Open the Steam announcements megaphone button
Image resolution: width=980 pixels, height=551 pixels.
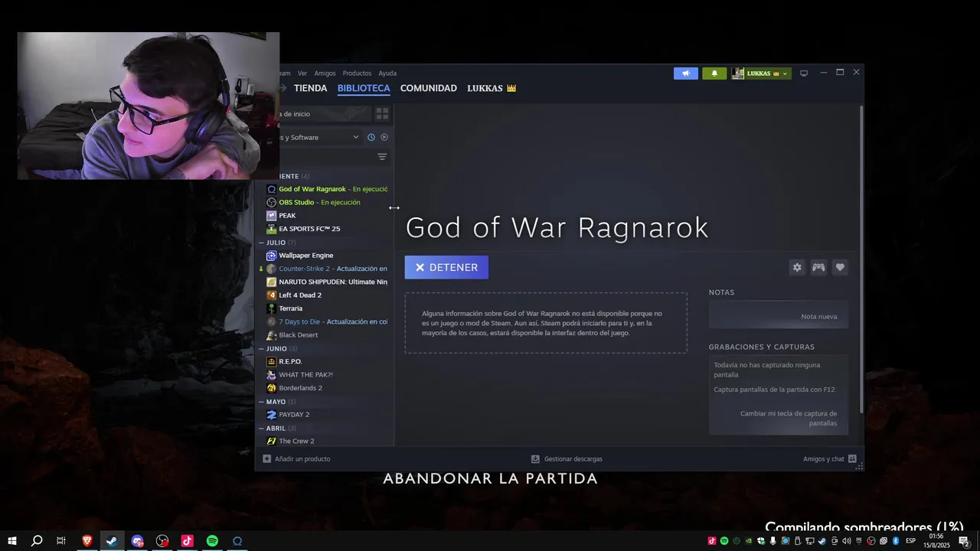pos(685,73)
